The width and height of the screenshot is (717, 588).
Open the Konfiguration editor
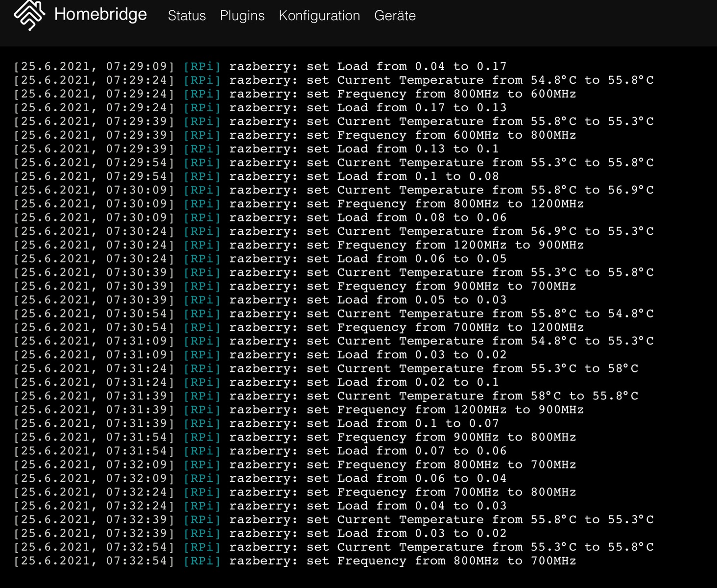coord(319,16)
